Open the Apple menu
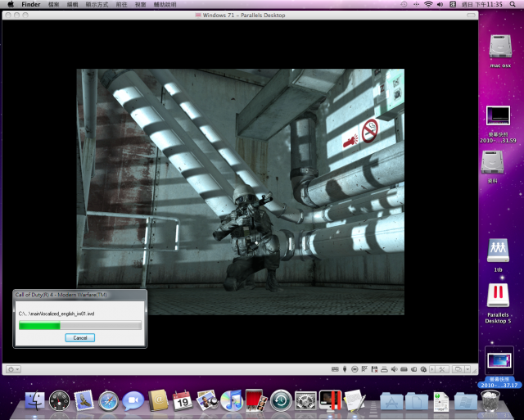This screenshot has width=524, height=420. tap(11, 4)
